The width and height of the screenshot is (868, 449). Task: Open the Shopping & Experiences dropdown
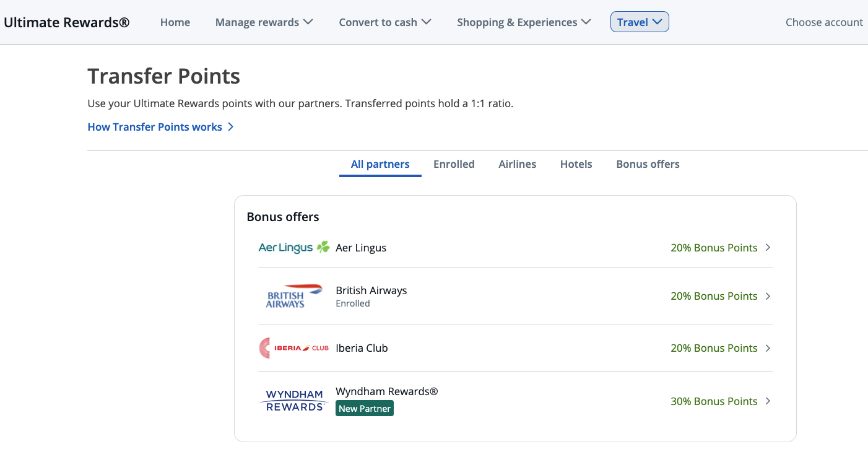523,22
